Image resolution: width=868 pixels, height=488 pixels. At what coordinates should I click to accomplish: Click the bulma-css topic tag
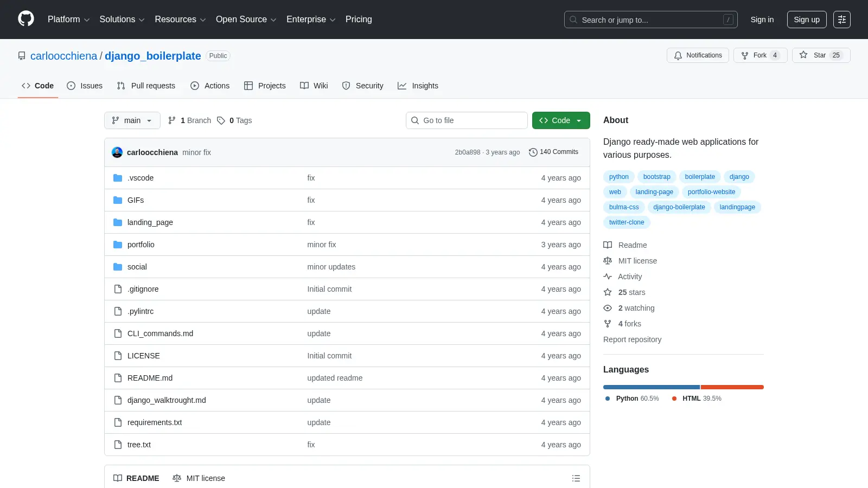pos(624,207)
